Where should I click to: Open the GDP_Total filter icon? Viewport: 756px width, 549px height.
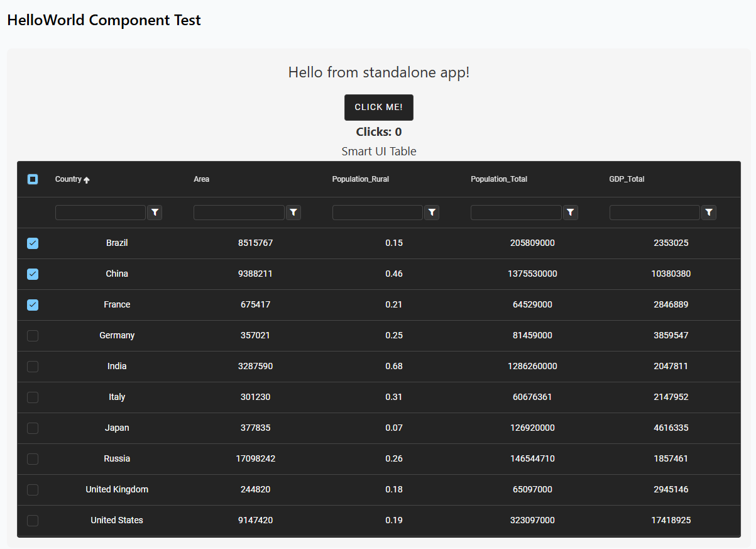click(x=709, y=213)
